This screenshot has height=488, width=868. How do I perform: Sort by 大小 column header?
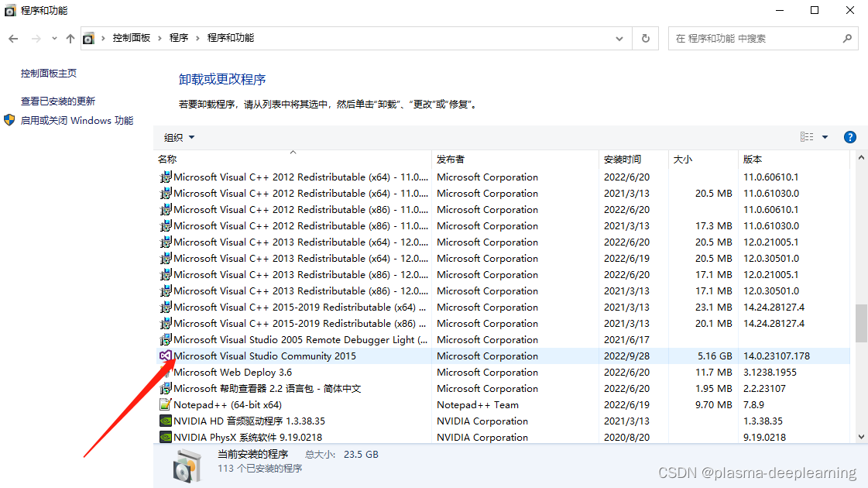tap(703, 159)
